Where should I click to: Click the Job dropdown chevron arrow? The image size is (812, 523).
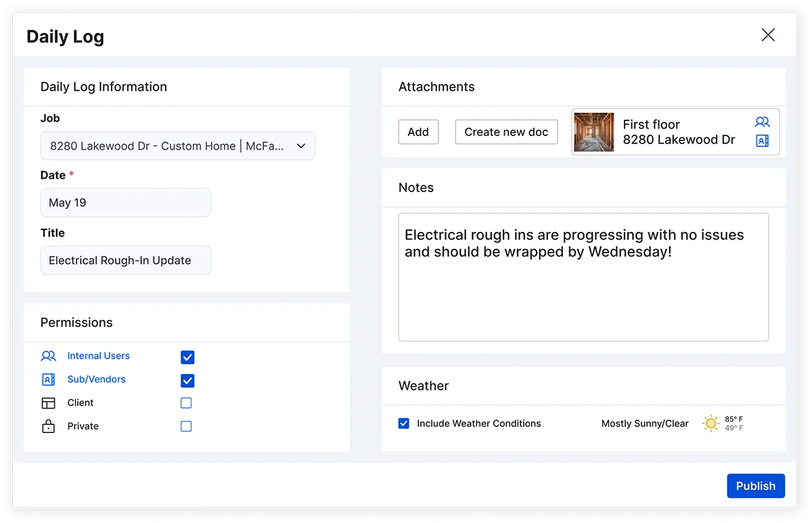click(301, 146)
